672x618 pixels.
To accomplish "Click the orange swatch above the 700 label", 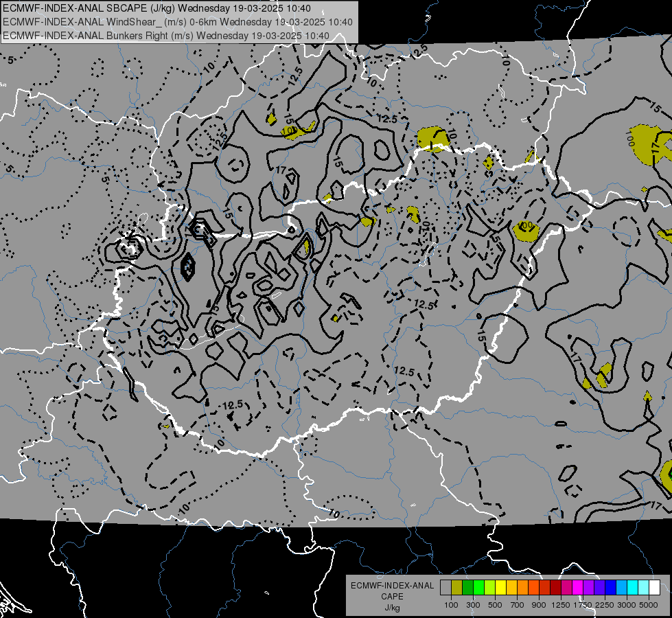I will click(522, 588).
